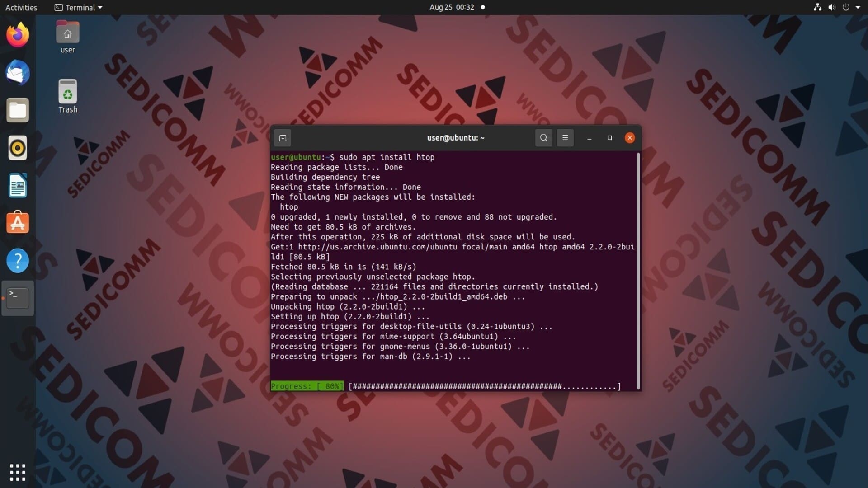Image resolution: width=868 pixels, height=488 pixels.
Task: Add a new terminal tab
Action: (283, 138)
